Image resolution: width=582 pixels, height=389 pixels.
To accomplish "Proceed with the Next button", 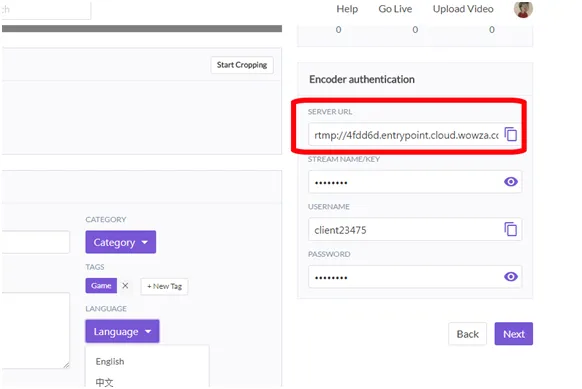I will (514, 334).
